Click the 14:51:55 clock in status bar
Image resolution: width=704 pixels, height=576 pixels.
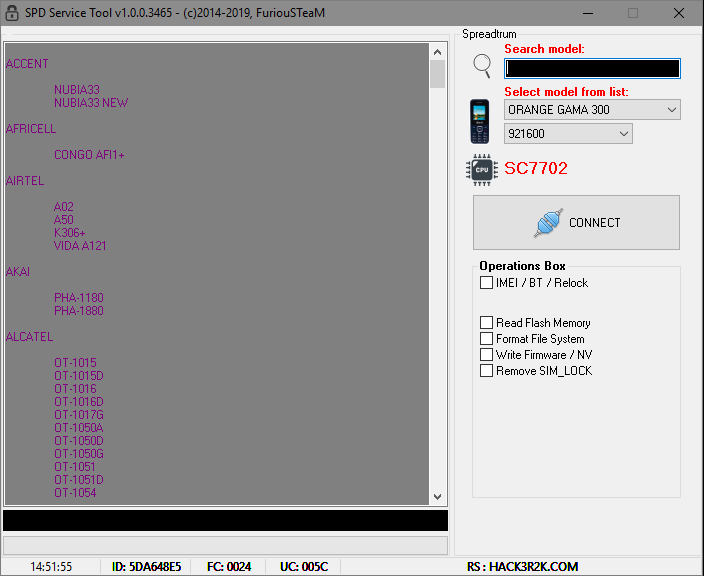click(x=51, y=567)
